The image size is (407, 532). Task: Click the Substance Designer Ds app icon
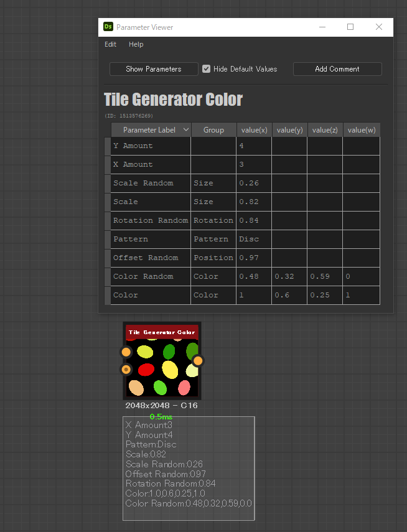pyautogui.click(x=108, y=27)
